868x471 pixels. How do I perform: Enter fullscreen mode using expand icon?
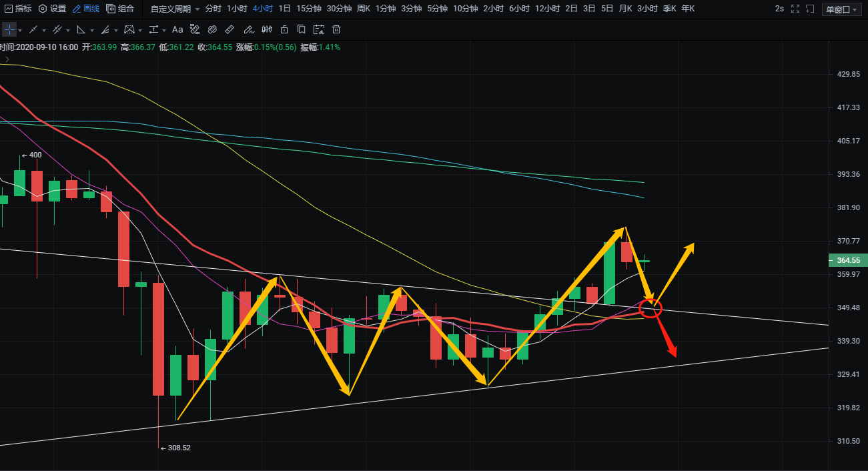click(x=795, y=9)
